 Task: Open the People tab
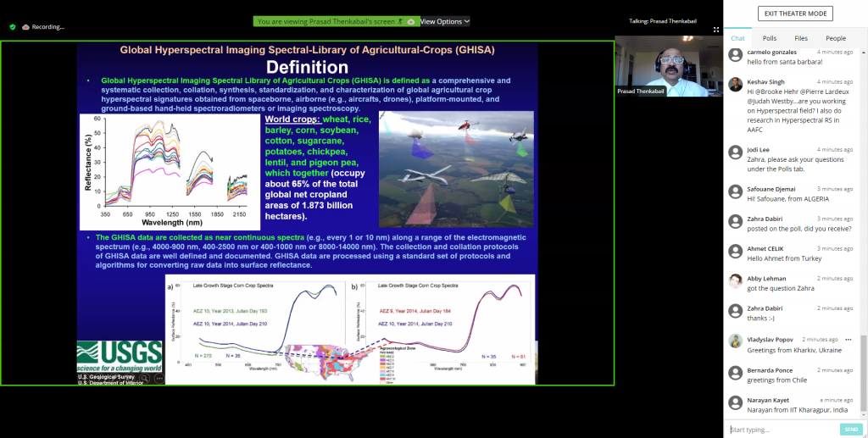pyautogui.click(x=836, y=38)
